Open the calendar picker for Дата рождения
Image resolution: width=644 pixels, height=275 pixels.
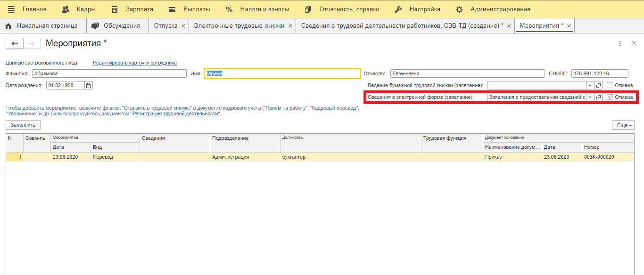(x=89, y=86)
